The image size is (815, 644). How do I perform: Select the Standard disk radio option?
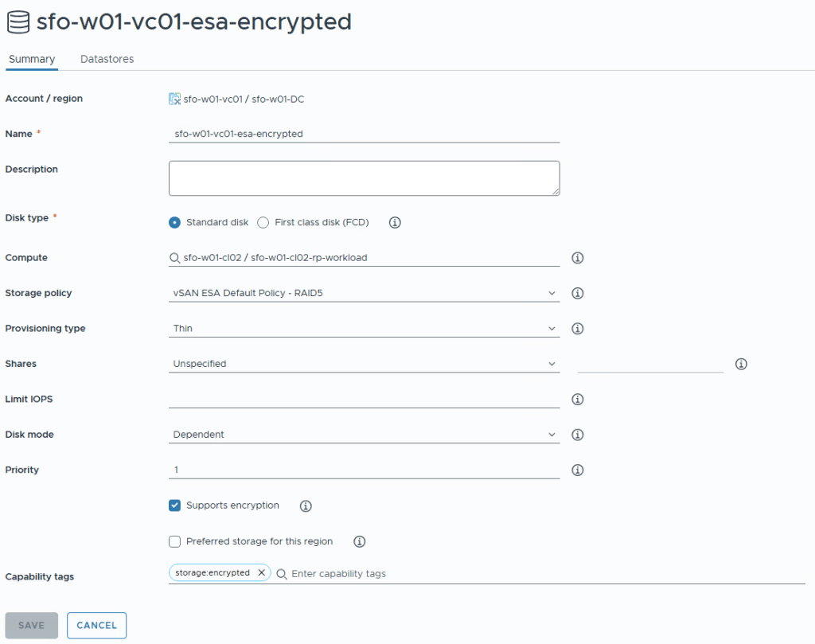(175, 223)
